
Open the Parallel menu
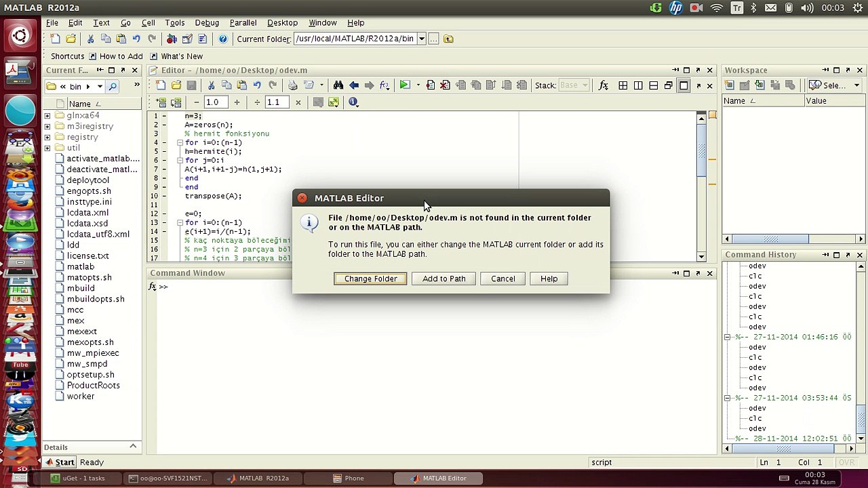coord(243,22)
